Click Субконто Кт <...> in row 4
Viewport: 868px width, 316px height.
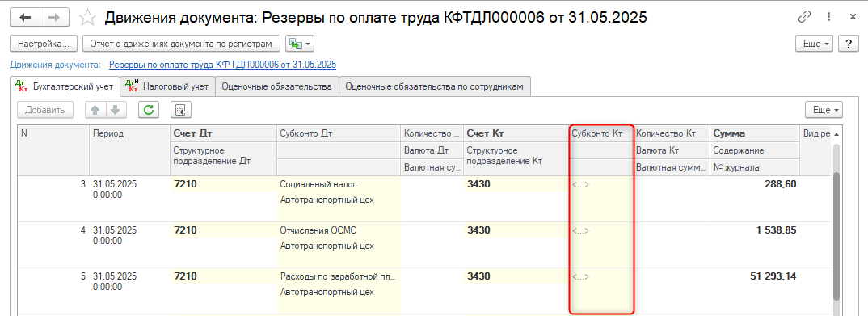(x=600, y=230)
